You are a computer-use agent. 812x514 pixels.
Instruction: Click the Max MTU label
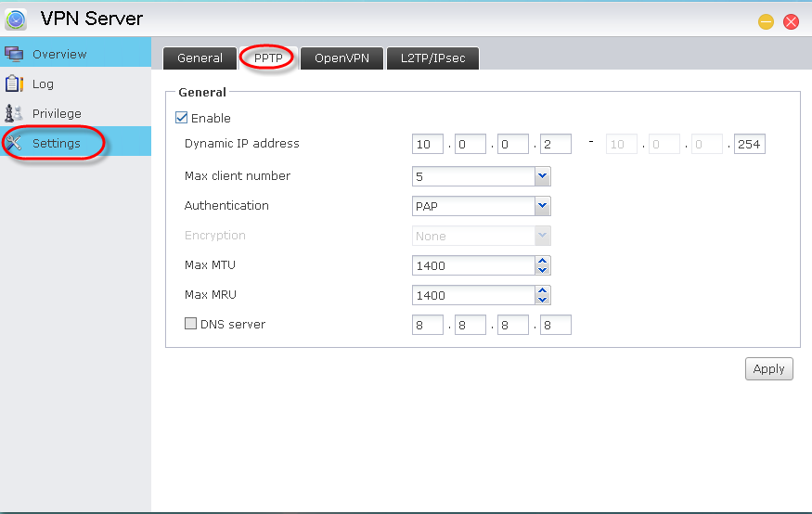tap(210, 265)
